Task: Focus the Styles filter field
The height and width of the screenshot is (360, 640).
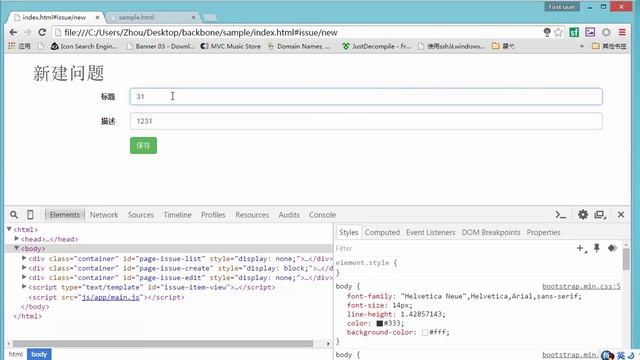Action: (453, 248)
